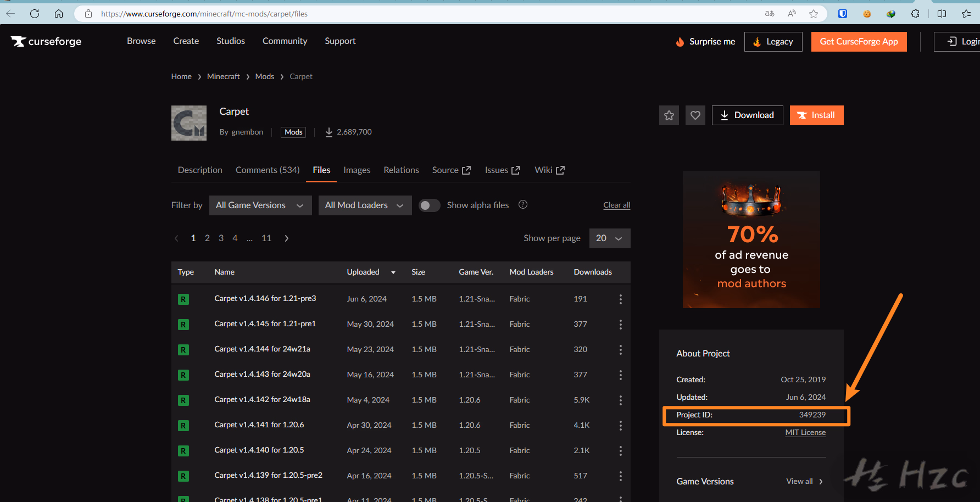
Task: Open gnembon author profile link
Action: tap(247, 132)
